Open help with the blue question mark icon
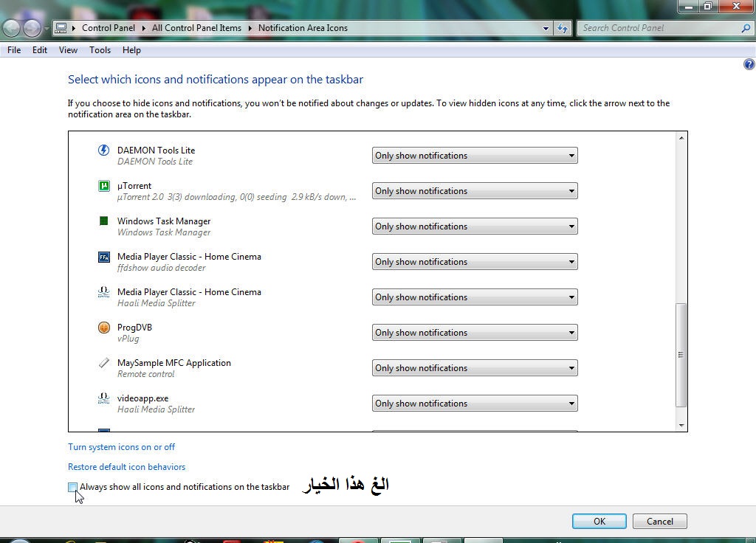This screenshot has height=543, width=756. 749,64
